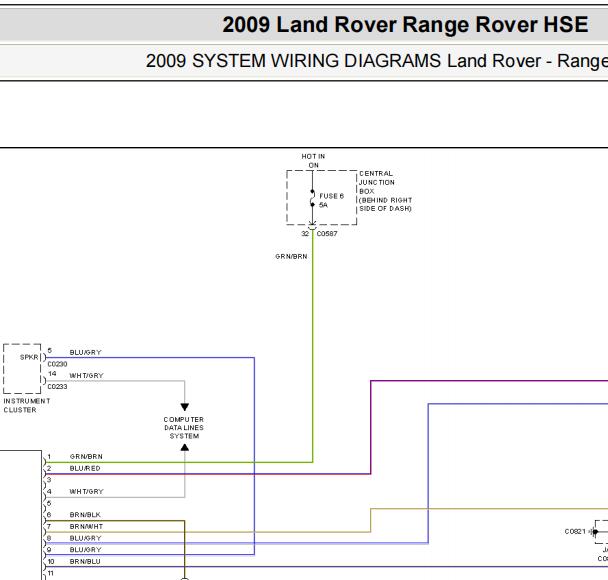Click the C0821 connector symbol

click(595, 532)
